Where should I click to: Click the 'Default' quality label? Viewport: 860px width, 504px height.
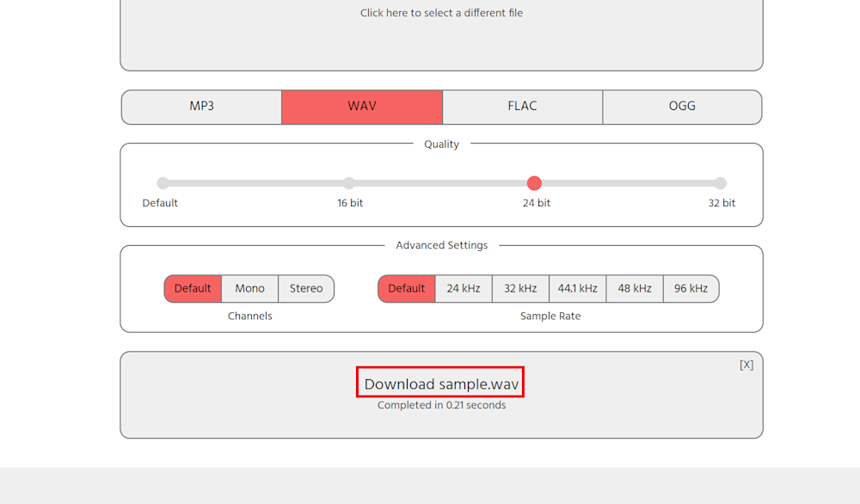160,203
